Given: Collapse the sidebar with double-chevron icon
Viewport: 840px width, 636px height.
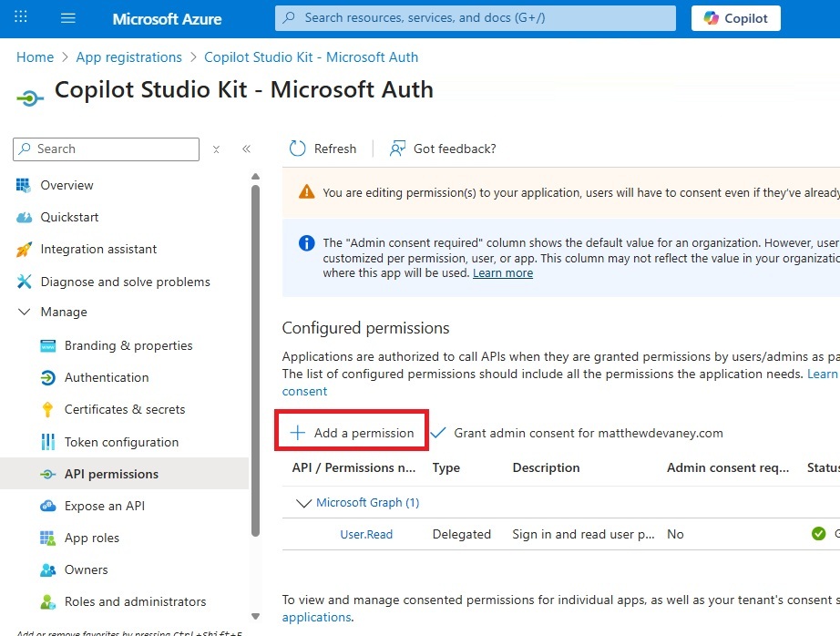Looking at the screenshot, I should 246,149.
